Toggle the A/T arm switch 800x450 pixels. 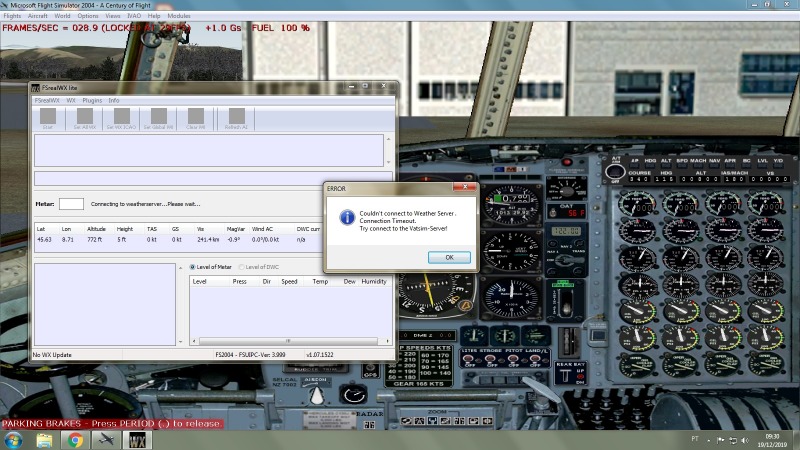tap(615, 172)
